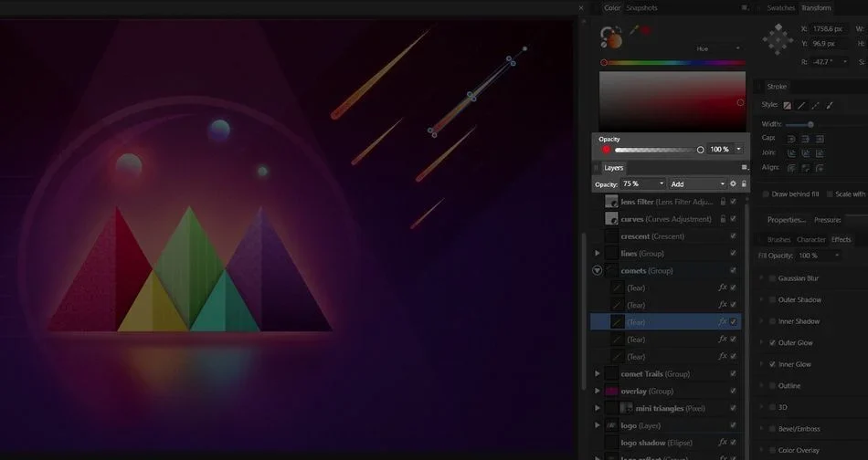This screenshot has height=460, width=868.
Task: Choose the first stroke Align option icon
Action: coord(791,168)
